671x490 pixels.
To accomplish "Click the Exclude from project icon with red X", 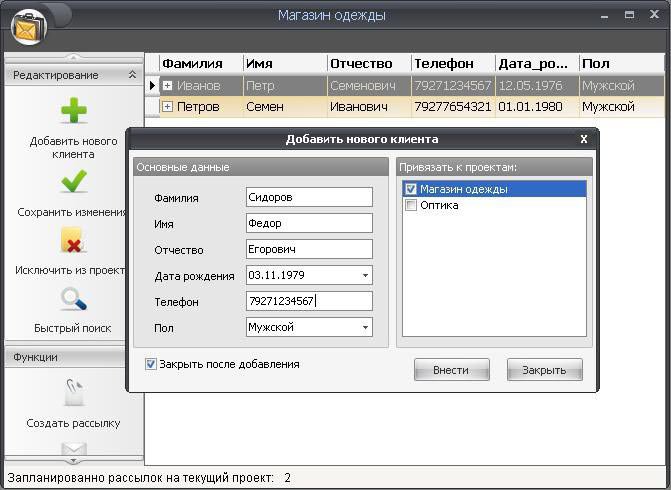I will click(74, 240).
